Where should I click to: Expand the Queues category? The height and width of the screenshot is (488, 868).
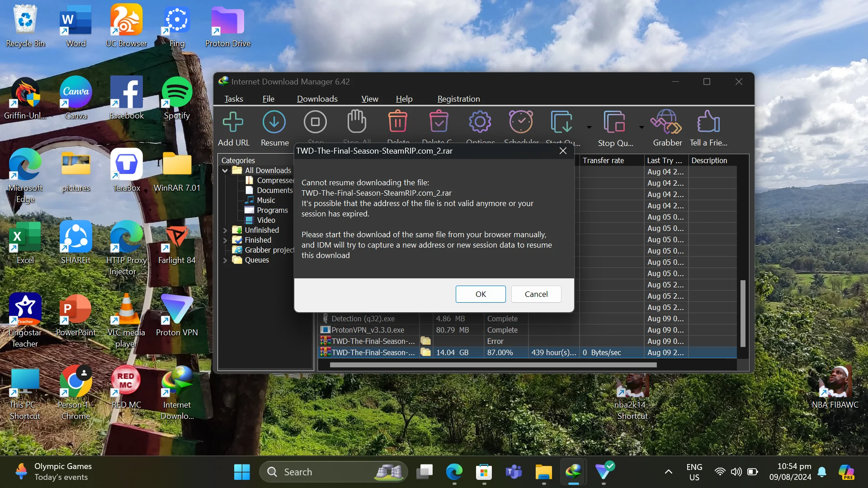[x=225, y=260]
